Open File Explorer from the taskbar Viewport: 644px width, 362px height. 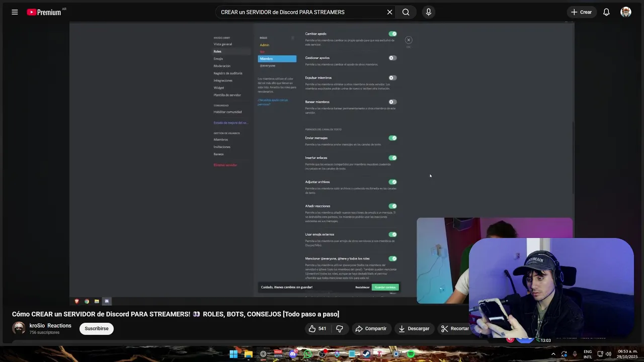[x=248, y=354]
